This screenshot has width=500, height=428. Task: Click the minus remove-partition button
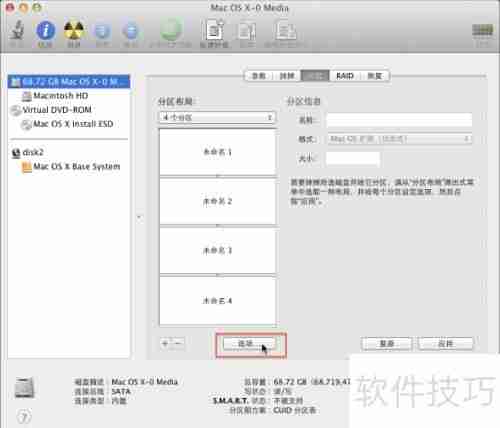point(178,343)
